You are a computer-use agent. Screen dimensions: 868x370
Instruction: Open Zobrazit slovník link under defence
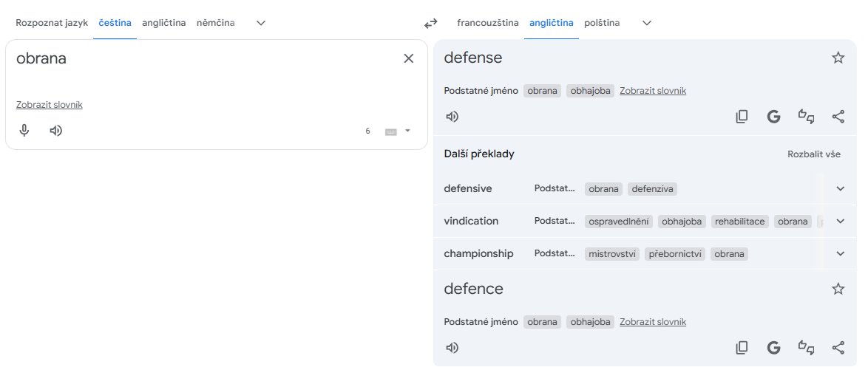click(x=653, y=322)
